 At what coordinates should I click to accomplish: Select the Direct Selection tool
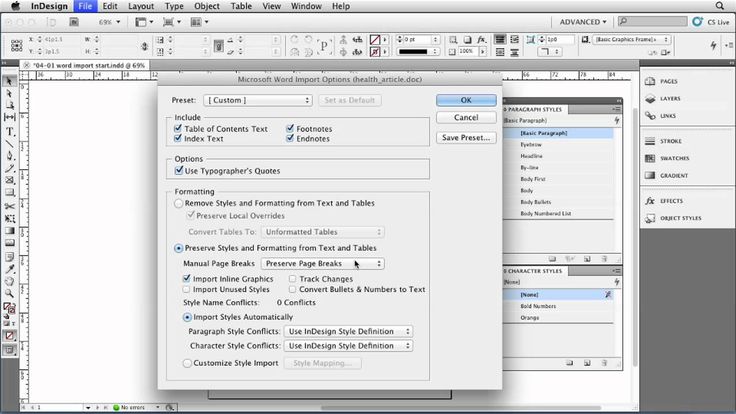click(9, 94)
